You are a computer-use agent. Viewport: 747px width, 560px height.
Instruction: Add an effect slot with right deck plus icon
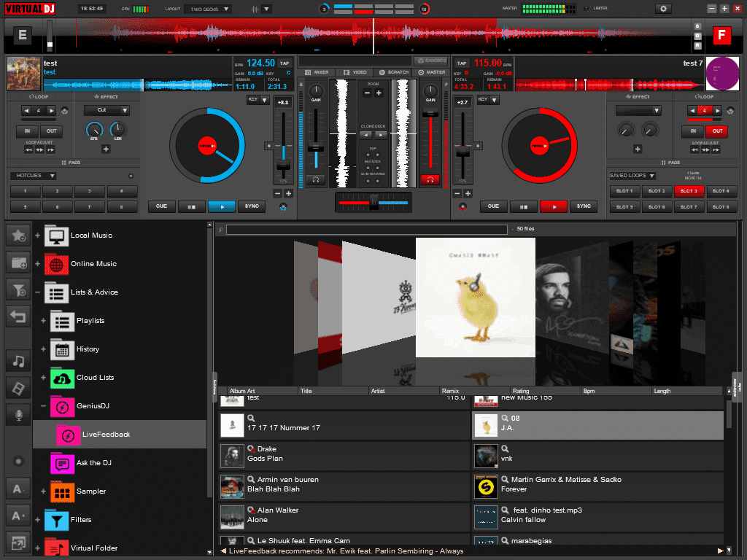pyautogui.click(x=638, y=149)
